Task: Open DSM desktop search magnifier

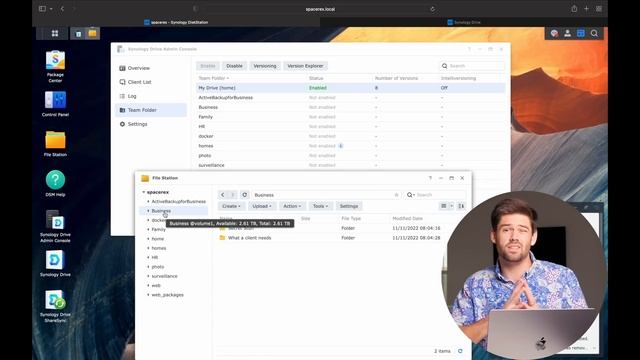Action: point(594,33)
